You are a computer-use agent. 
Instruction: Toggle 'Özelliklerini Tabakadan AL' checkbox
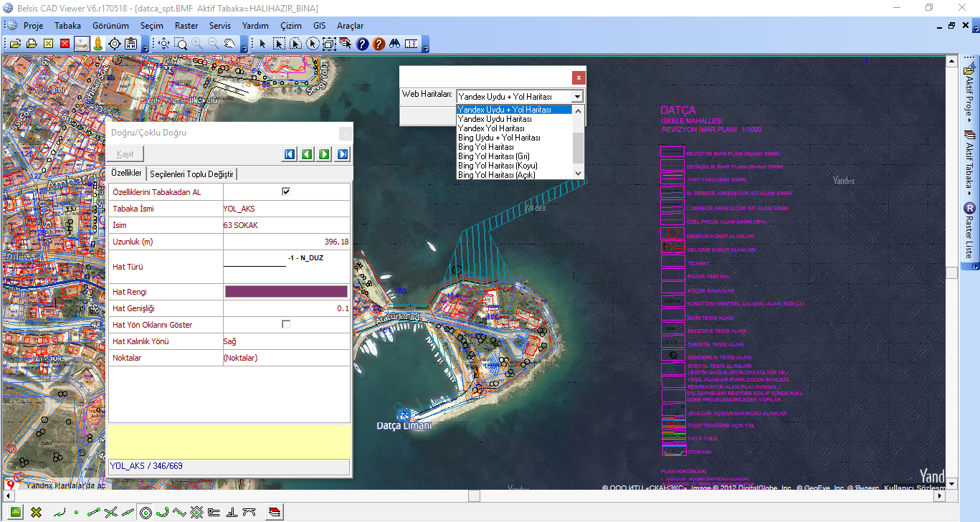286,192
